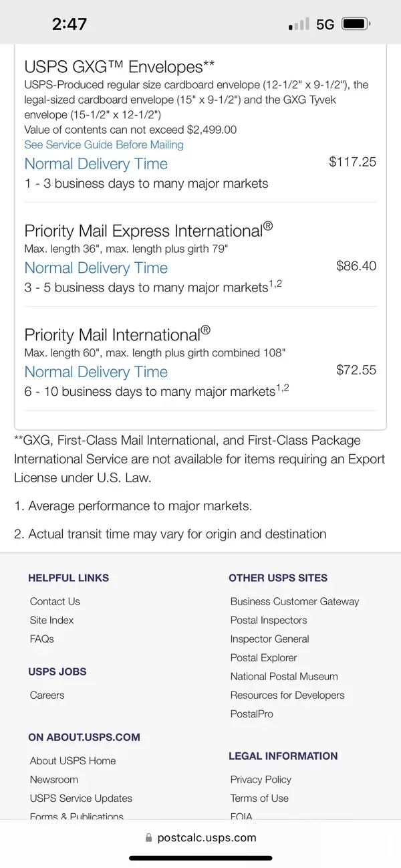The width and height of the screenshot is (401, 868).
Task: Open PostalPro link
Action: click(x=252, y=714)
